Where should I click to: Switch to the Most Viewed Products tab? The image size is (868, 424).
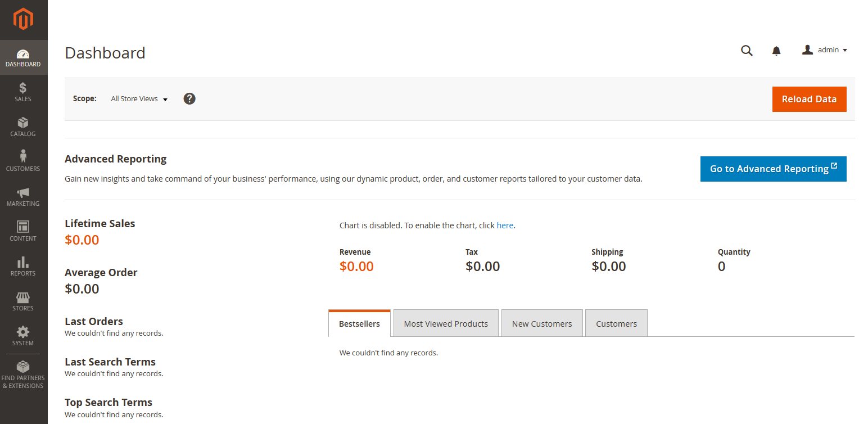tap(446, 324)
